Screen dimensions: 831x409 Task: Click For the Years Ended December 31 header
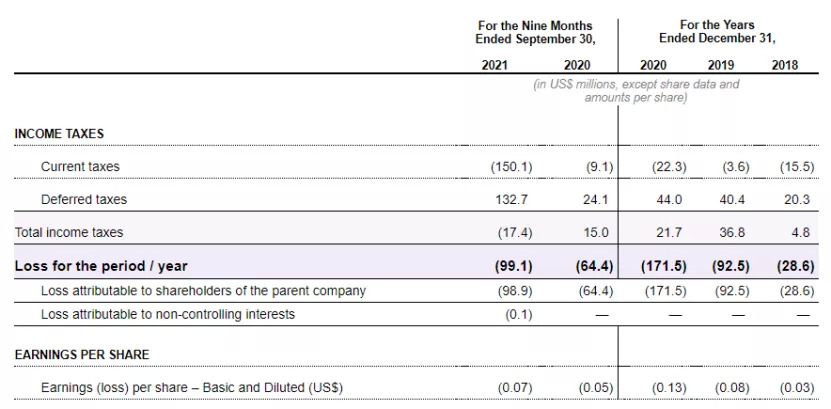[718, 32]
